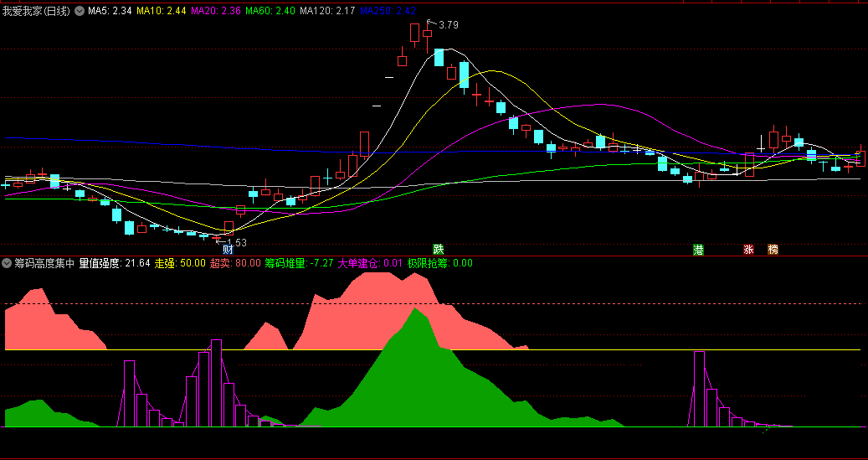
Task: Select the magenta MA20 label
Action: (216, 11)
